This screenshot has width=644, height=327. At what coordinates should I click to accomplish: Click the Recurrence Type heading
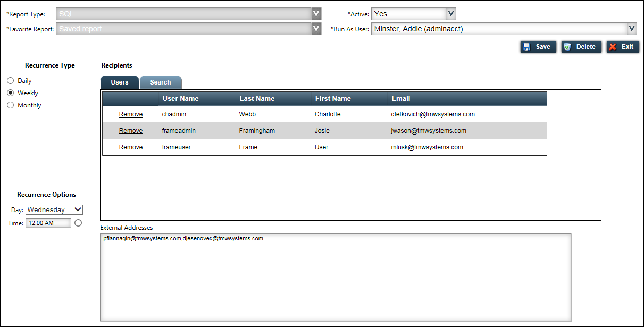50,65
